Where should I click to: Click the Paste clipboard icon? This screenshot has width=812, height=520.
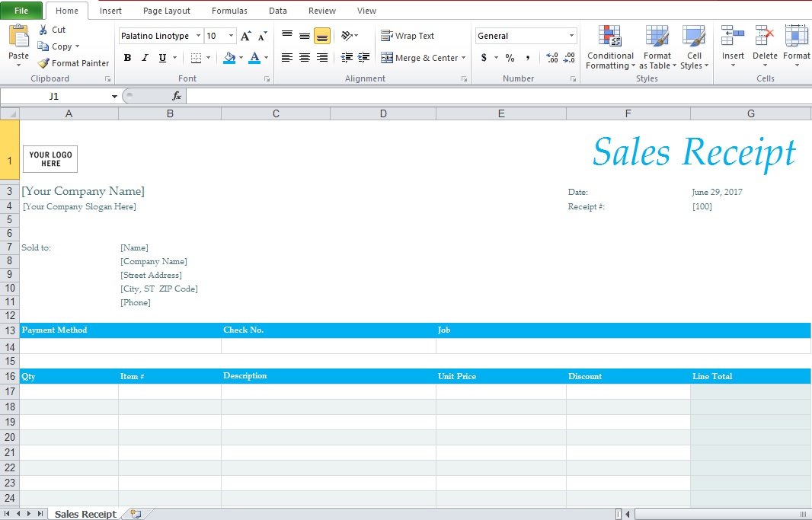[18, 37]
